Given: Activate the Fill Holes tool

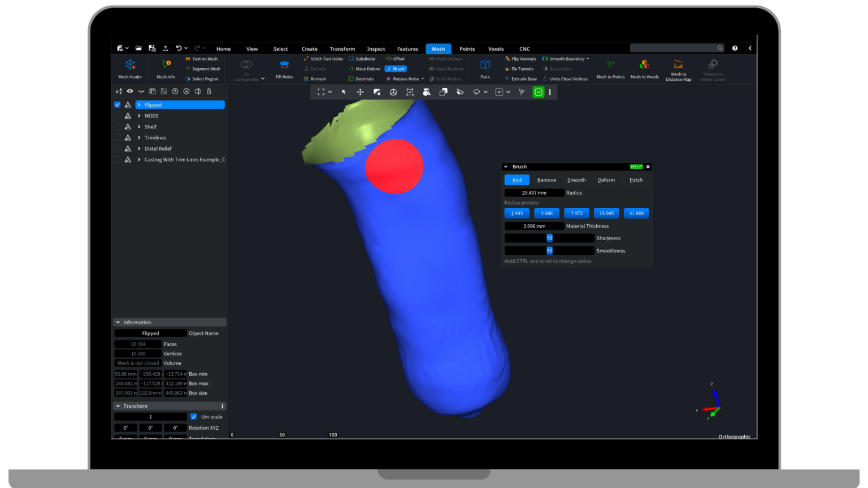Looking at the screenshot, I should point(284,69).
